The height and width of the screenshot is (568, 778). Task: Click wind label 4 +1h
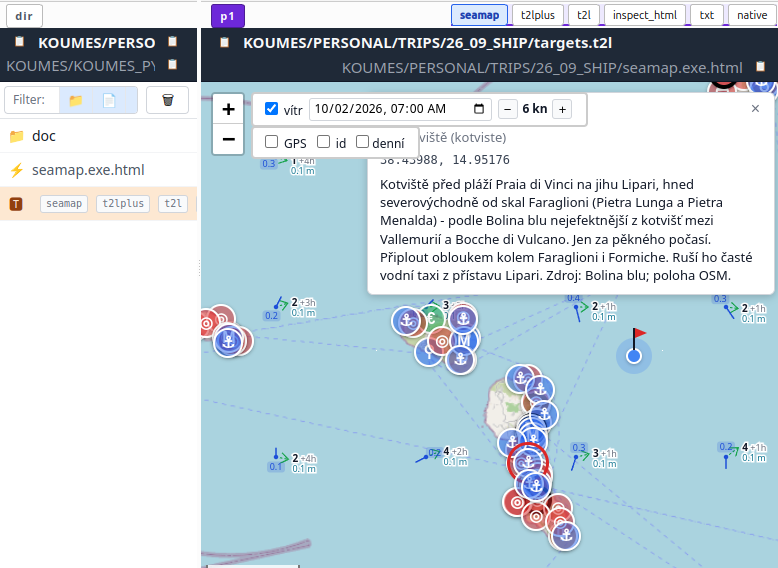[754, 447]
